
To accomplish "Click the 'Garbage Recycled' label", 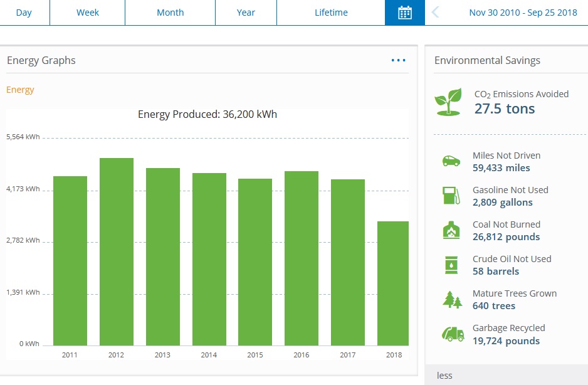I will 508,328.
